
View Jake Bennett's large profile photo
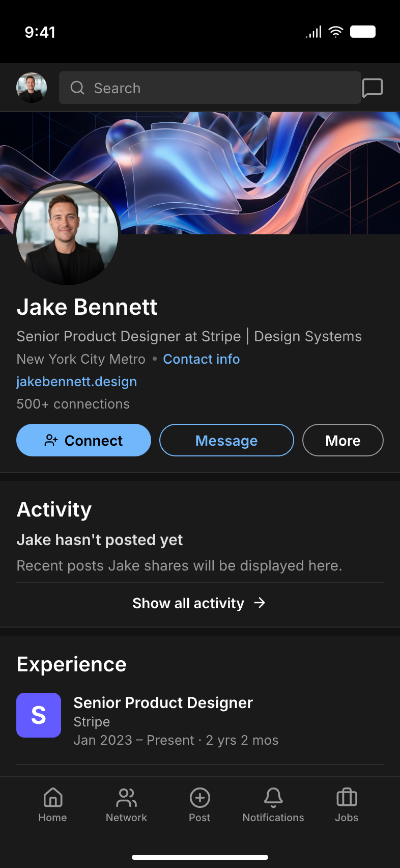[x=67, y=233]
